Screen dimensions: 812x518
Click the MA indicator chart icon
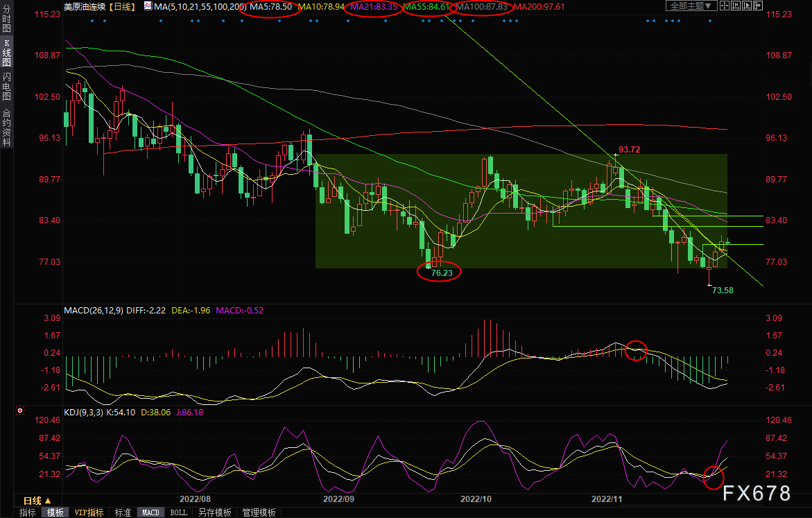click(x=148, y=6)
